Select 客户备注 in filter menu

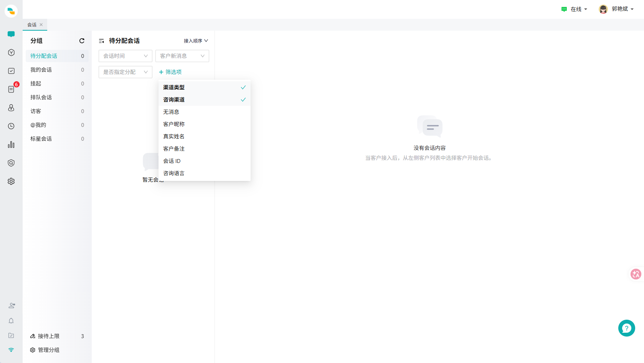pyautogui.click(x=205, y=149)
